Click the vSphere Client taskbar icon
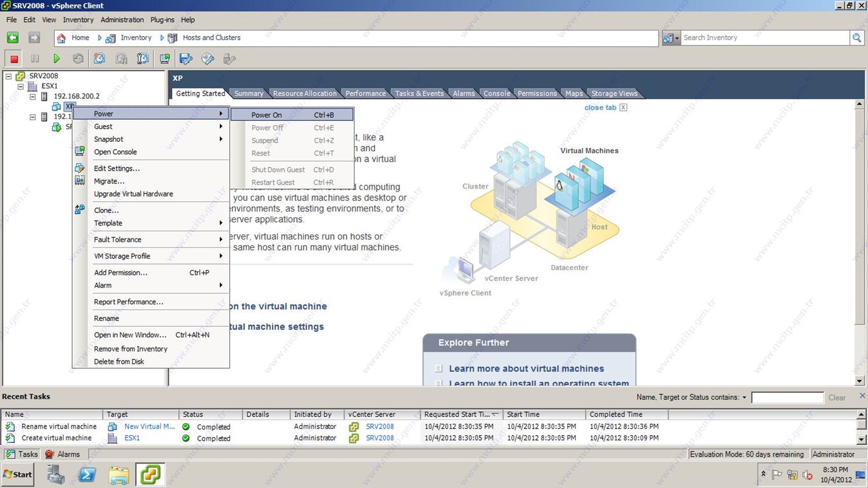 (150, 475)
